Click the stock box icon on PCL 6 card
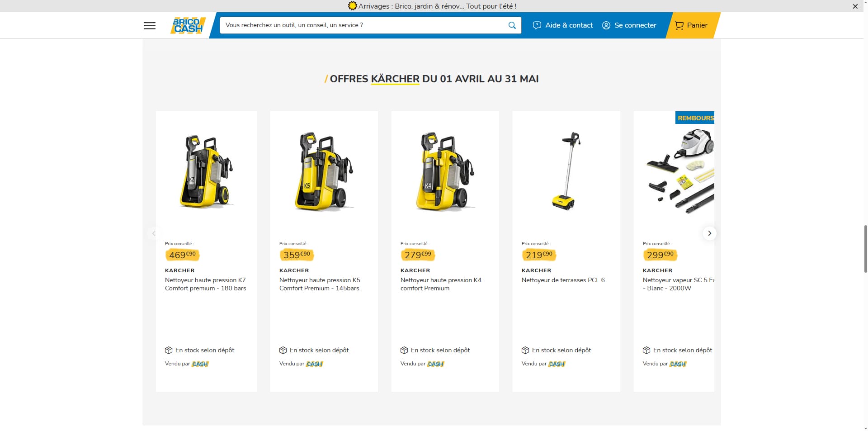868x431 pixels. 525,350
